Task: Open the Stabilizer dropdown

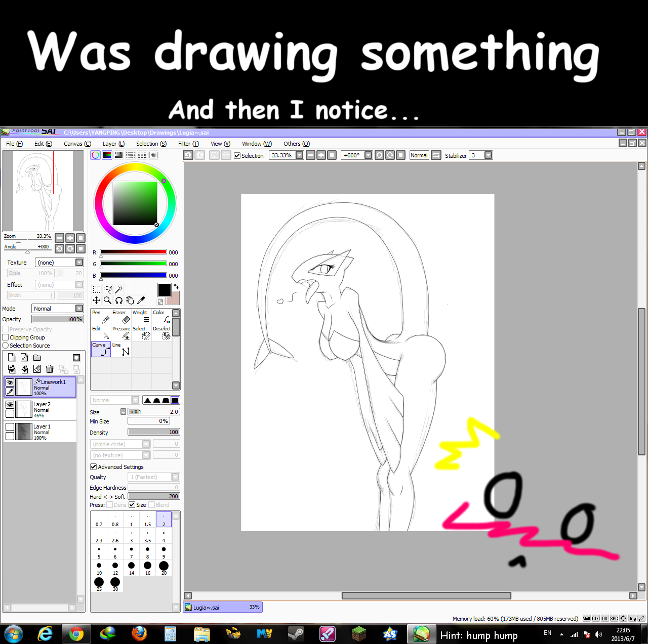Action: [488, 155]
